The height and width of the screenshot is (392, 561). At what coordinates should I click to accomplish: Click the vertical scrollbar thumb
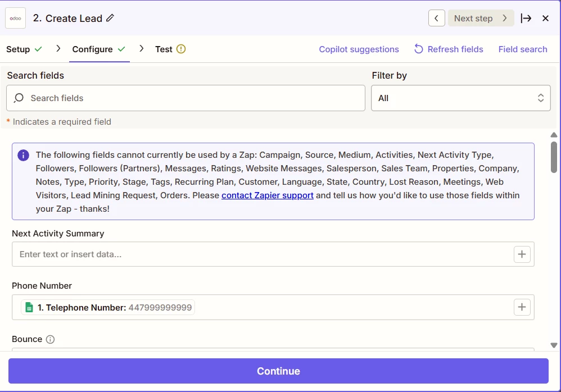click(554, 157)
